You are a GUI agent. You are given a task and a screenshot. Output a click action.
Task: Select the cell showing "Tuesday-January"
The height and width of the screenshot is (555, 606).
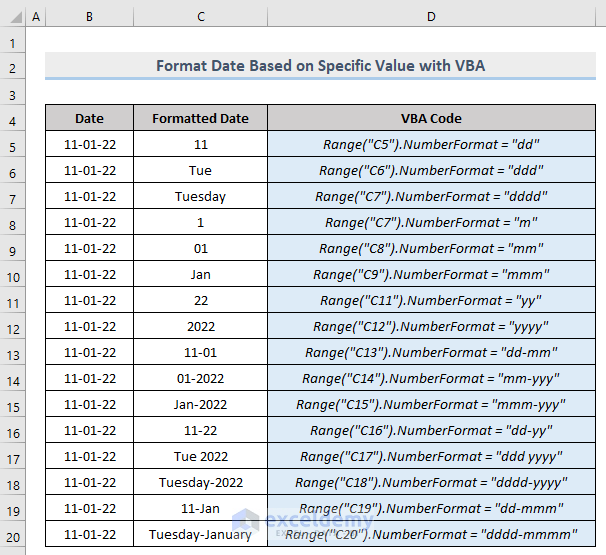200,535
